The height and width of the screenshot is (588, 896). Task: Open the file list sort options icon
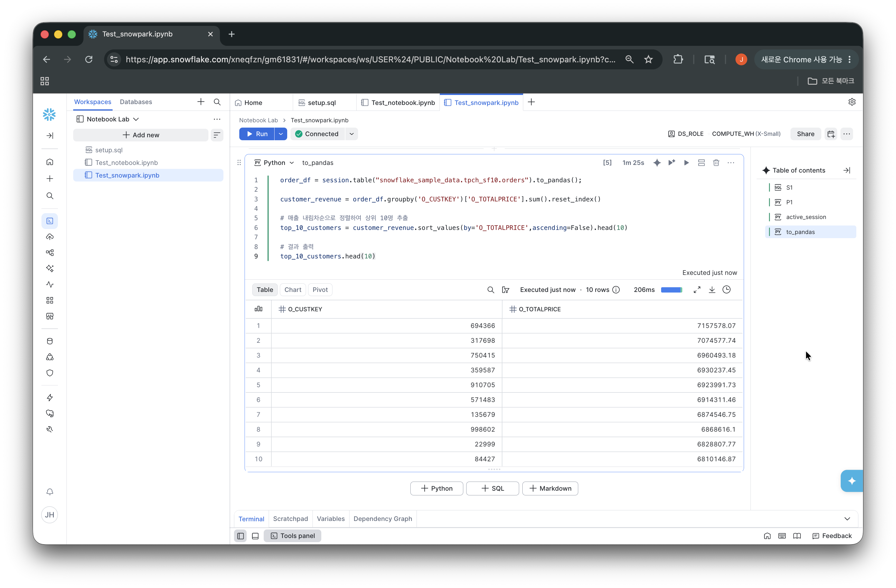coord(217,135)
